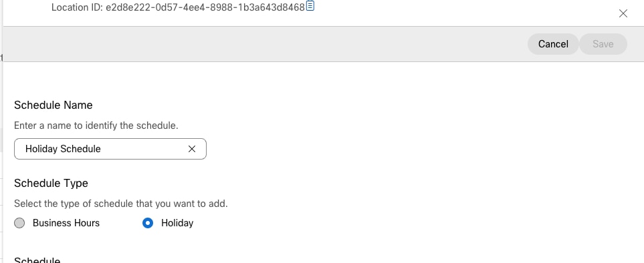Click the Holiday option label text
The width and height of the screenshot is (644, 263).
[x=177, y=223]
